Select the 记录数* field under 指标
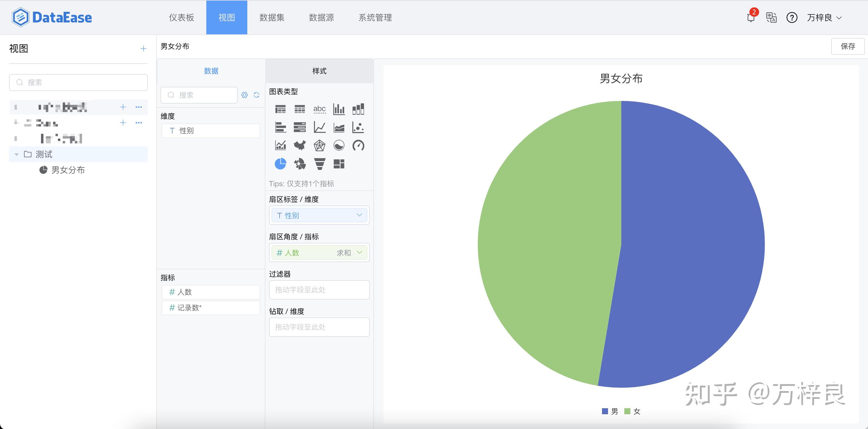The height and width of the screenshot is (429, 868). coord(211,308)
